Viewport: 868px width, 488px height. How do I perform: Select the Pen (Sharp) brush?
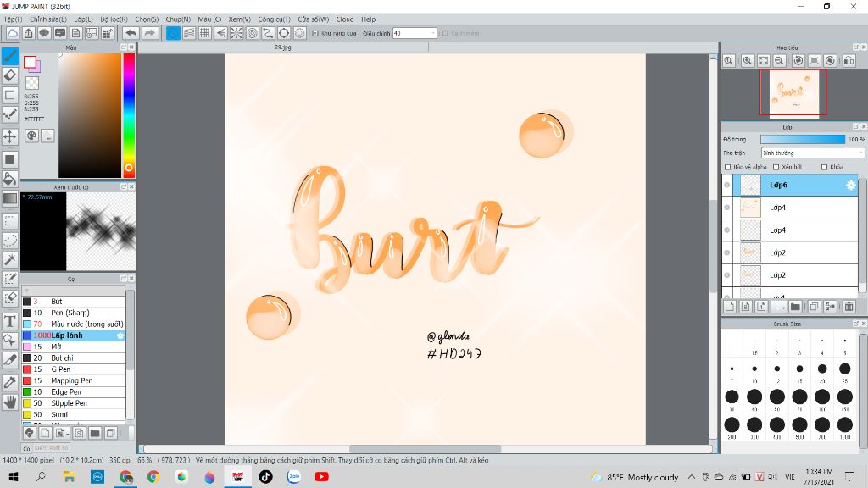(x=74, y=313)
